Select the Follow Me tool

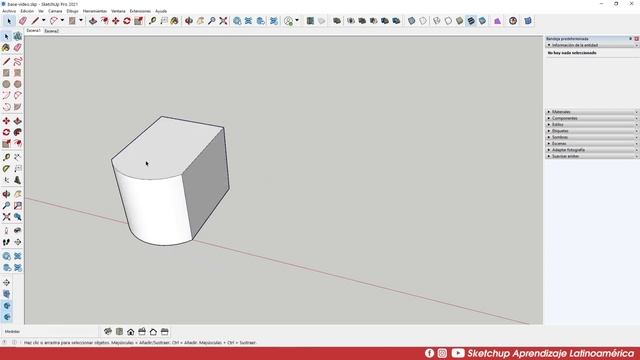18,132
